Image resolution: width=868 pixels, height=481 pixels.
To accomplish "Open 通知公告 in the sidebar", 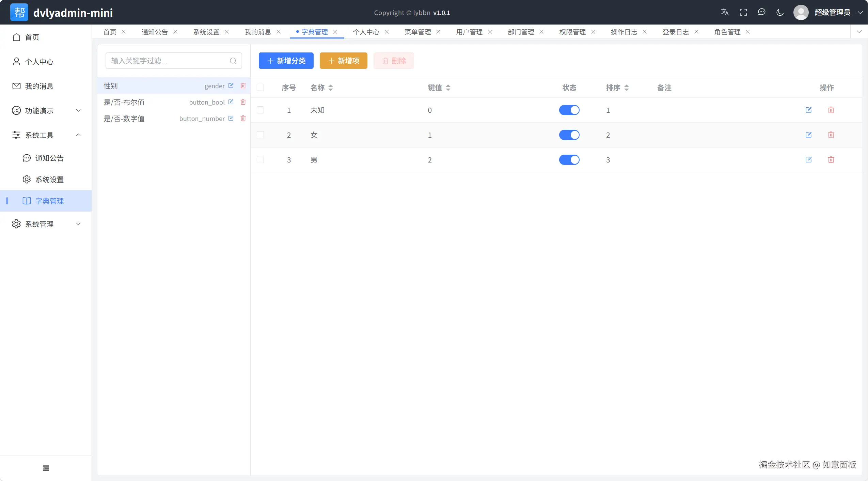I will click(x=49, y=158).
